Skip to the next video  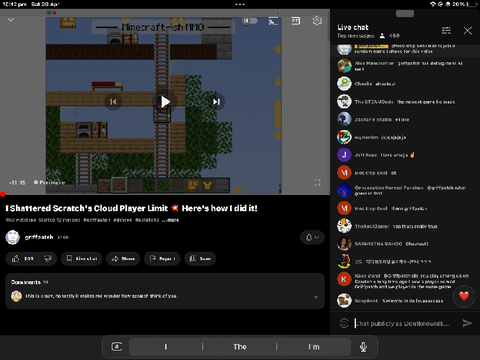pyautogui.click(x=216, y=102)
